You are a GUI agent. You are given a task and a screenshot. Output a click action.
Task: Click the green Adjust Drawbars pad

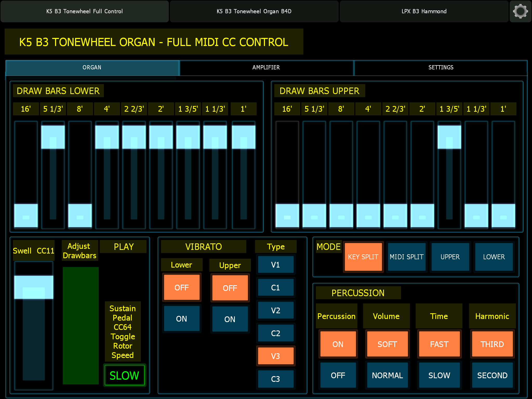pos(81,326)
